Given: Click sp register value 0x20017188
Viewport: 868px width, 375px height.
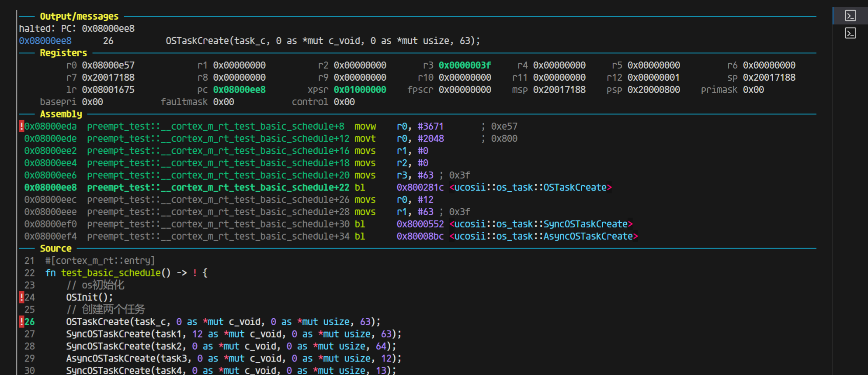Looking at the screenshot, I should point(769,77).
